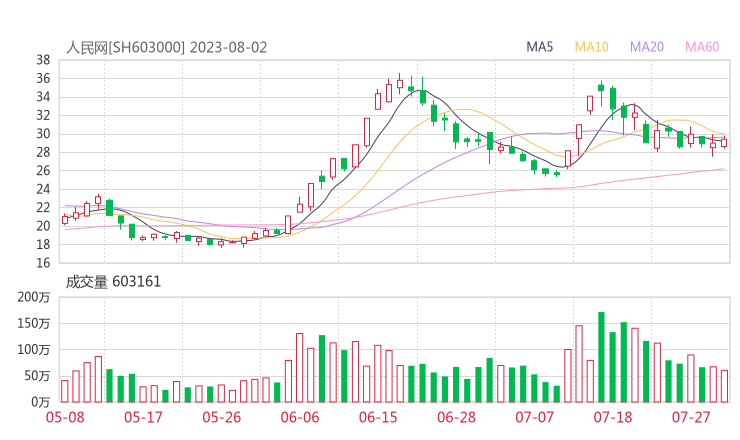Click the 22 price axis label
The width and height of the screenshot is (740, 440).
click(43, 207)
